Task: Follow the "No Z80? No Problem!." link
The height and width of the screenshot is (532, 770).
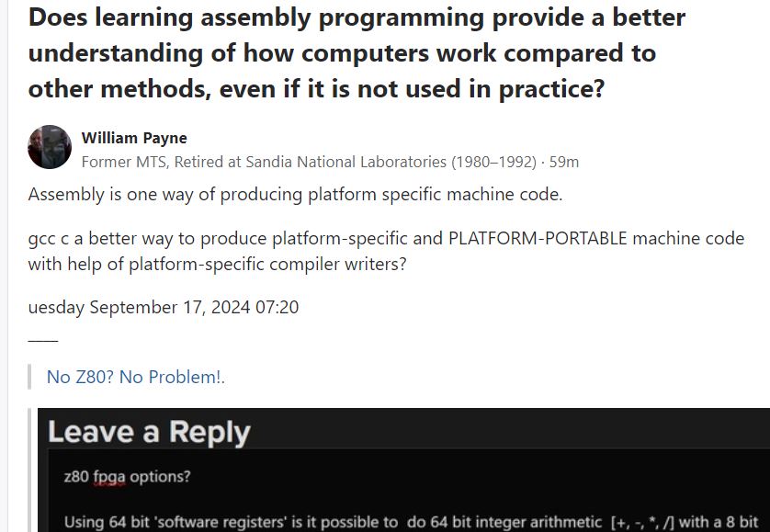Action: click(136, 377)
